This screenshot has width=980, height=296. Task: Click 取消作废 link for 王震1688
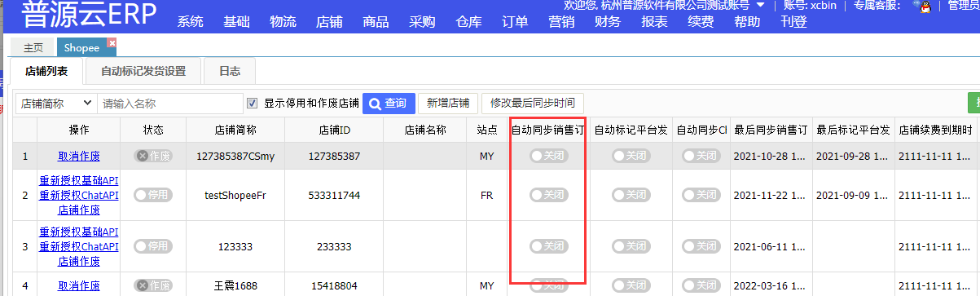pyautogui.click(x=79, y=285)
